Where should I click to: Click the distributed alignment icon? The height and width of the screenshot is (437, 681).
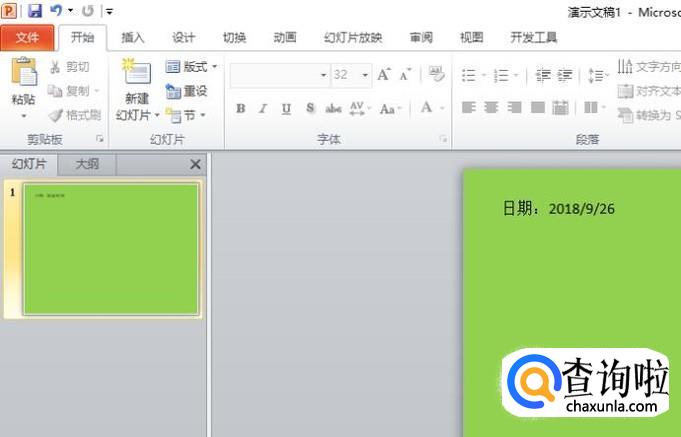click(560, 107)
